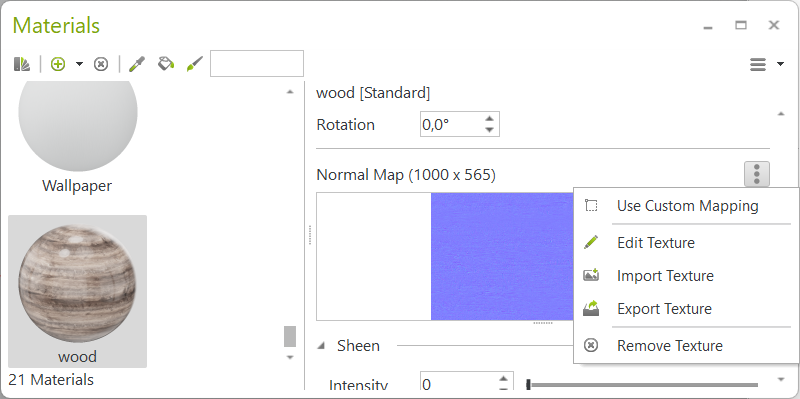Click the material list scrollbar thumb

290,336
